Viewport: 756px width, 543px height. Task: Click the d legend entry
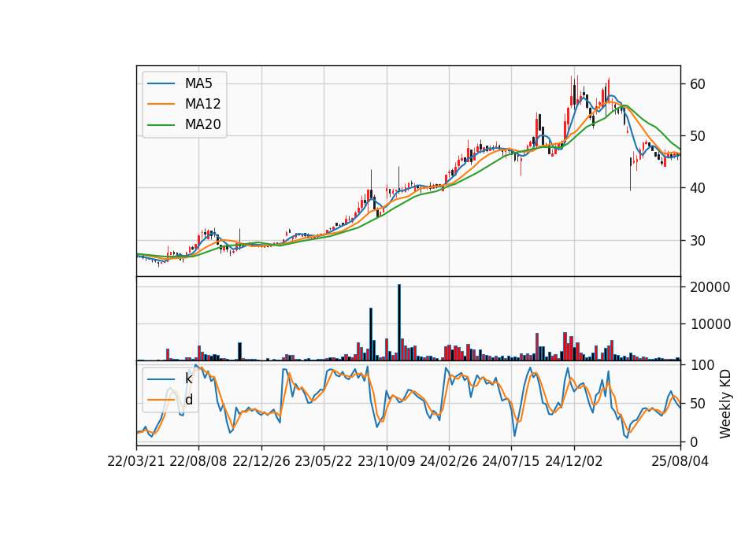pos(170,400)
